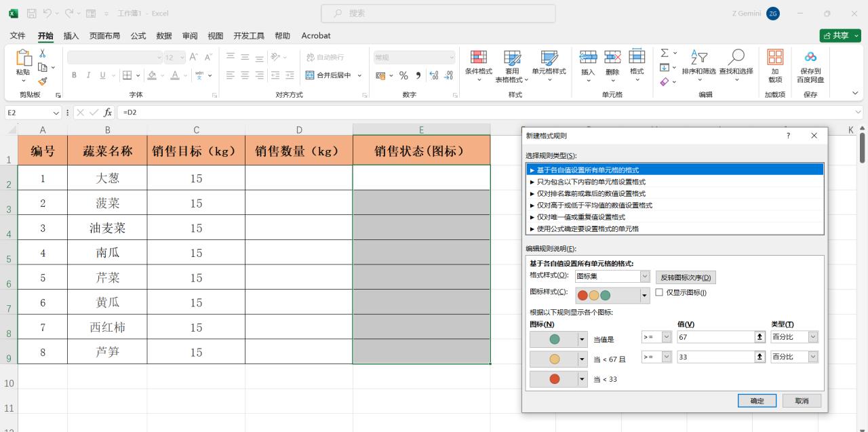
Task: Open the 百分比 type dropdown for 33
Action: click(x=813, y=357)
